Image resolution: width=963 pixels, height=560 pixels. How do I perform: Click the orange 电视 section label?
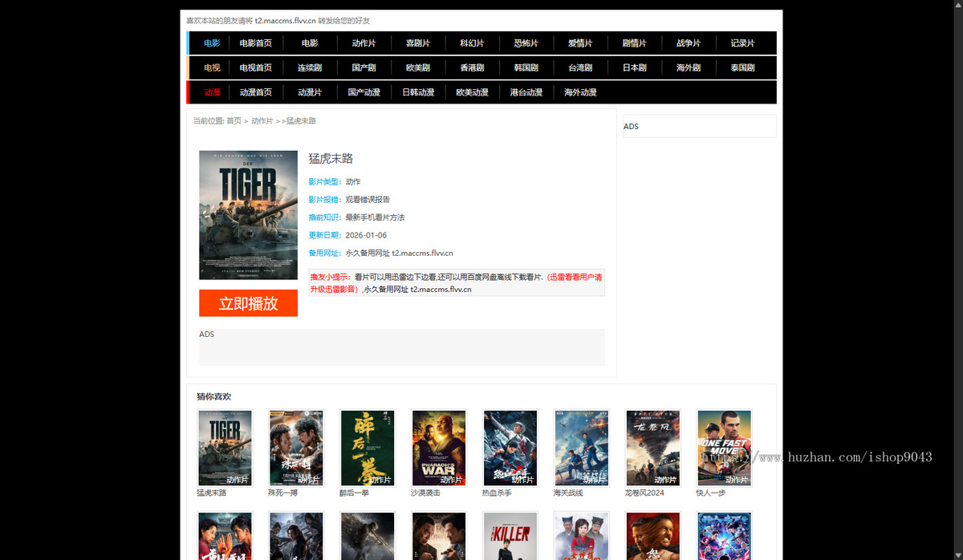(x=212, y=68)
